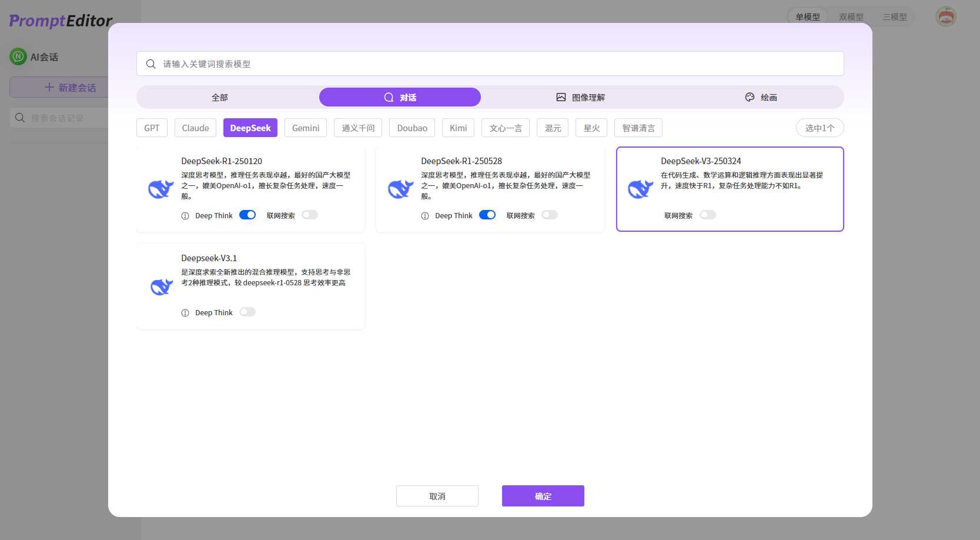Image resolution: width=980 pixels, height=540 pixels.
Task: Select the Gemini model filter
Action: point(305,128)
